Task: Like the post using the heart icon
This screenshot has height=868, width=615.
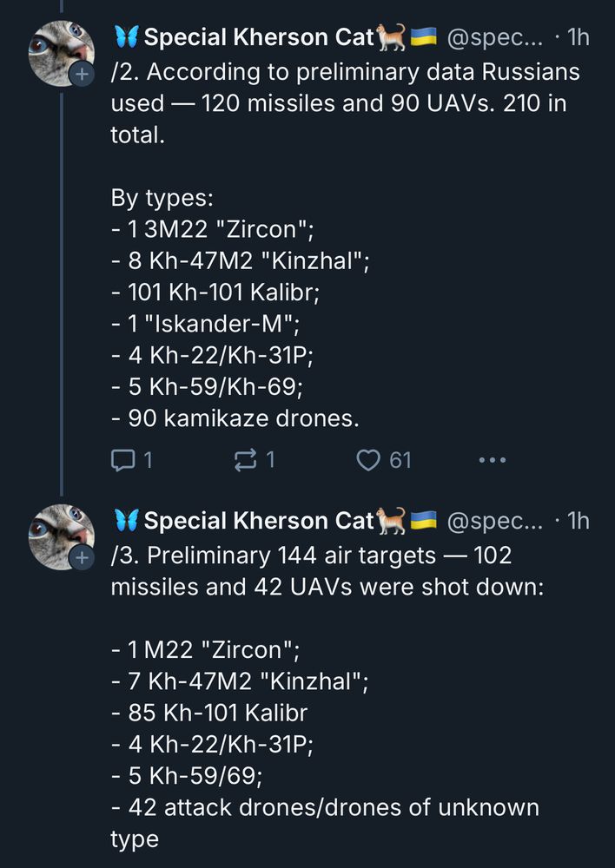Action: pyautogui.click(x=369, y=460)
